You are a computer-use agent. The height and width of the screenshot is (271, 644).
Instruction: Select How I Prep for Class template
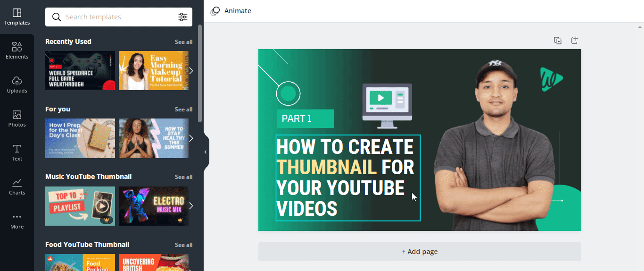(x=80, y=138)
